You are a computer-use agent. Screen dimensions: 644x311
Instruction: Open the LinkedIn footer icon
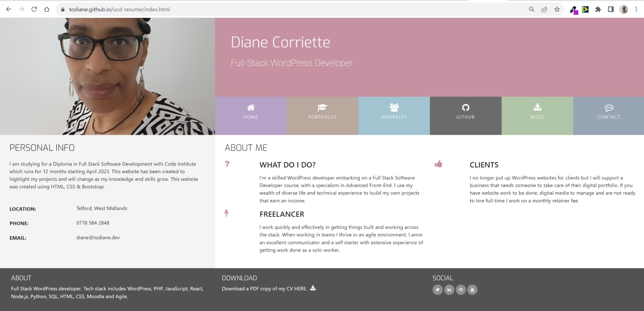(449, 289)
